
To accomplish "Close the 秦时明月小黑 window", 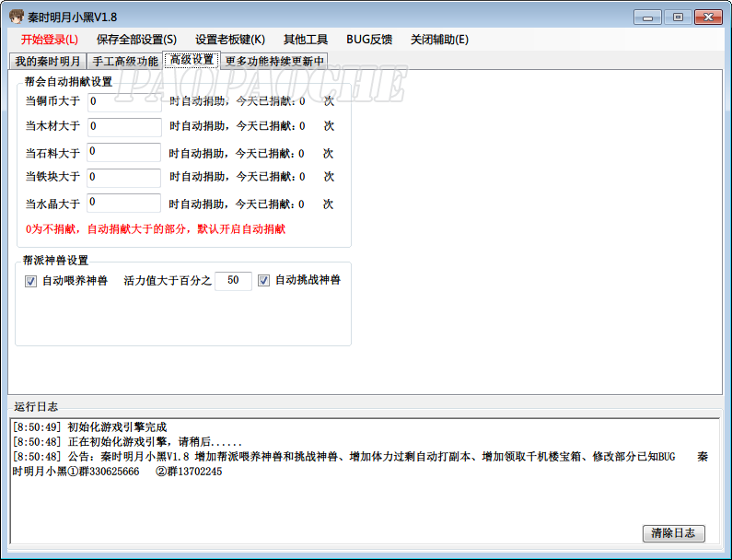I will 708,17.
